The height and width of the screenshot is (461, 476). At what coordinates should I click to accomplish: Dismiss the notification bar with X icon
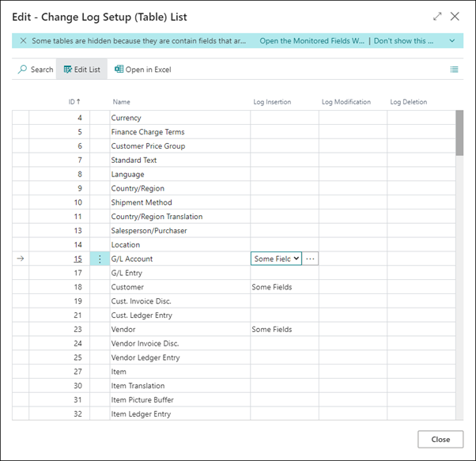pos(23,40)
